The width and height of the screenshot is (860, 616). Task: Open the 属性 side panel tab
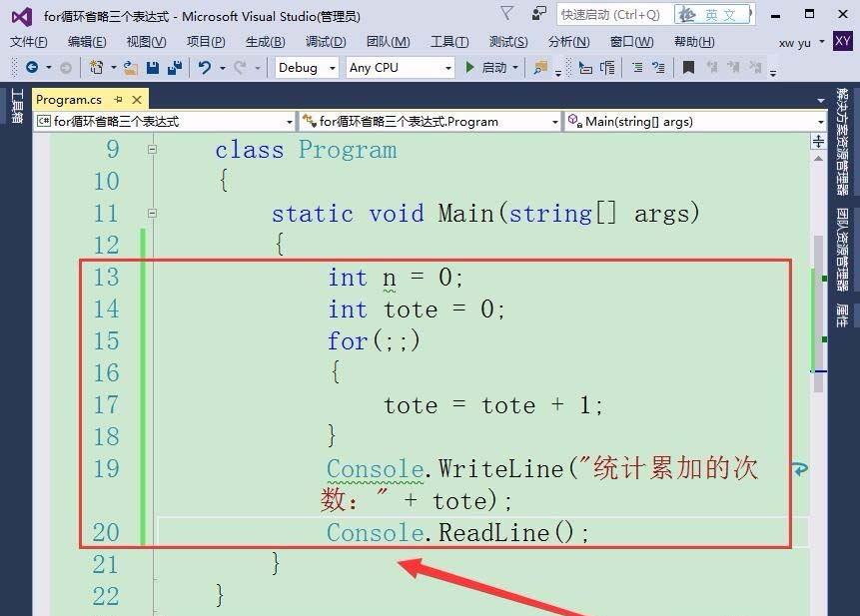(842, 315)
